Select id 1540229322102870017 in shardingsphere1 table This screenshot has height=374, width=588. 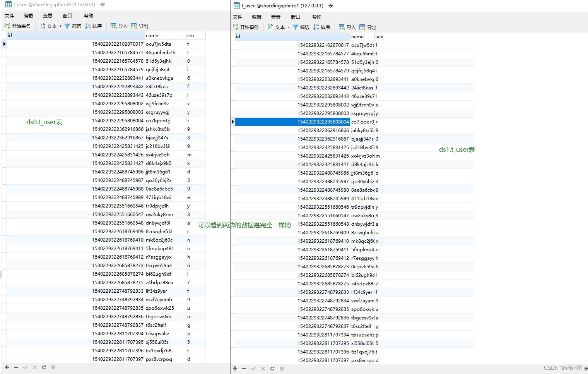292,45
